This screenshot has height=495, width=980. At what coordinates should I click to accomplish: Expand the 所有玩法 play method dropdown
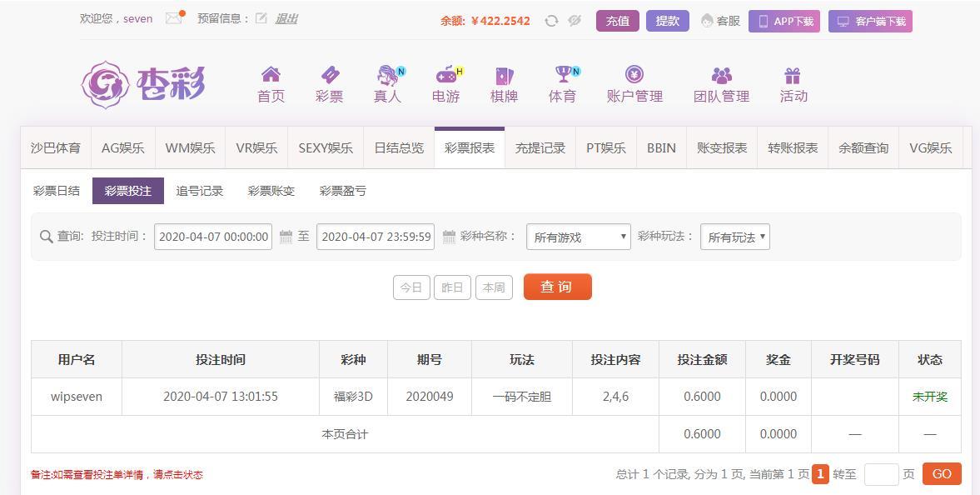tap(734, 237)
